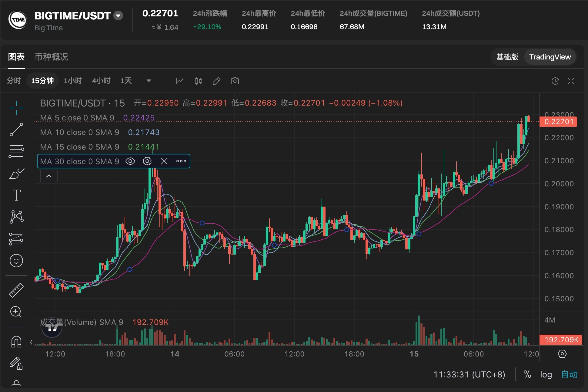Viewport: 588px width, 392px height.
Task: Toggle lock all drawing tools
Action: point(16,363)
